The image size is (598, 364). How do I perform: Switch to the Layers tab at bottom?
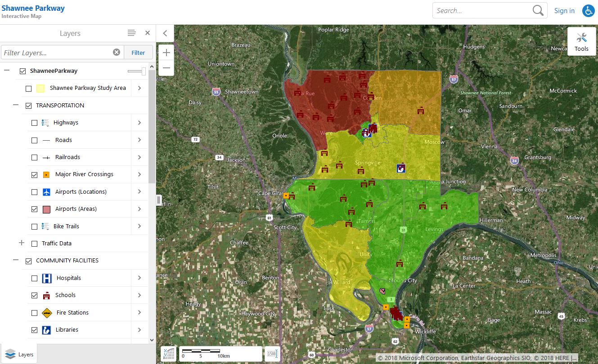click(19, 354)
